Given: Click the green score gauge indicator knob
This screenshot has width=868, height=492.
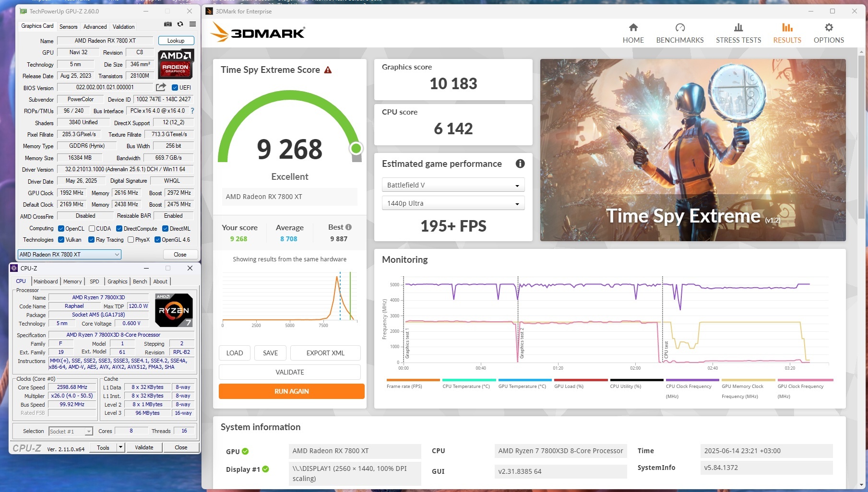Looking at the screenshot, I should (356, 148).
